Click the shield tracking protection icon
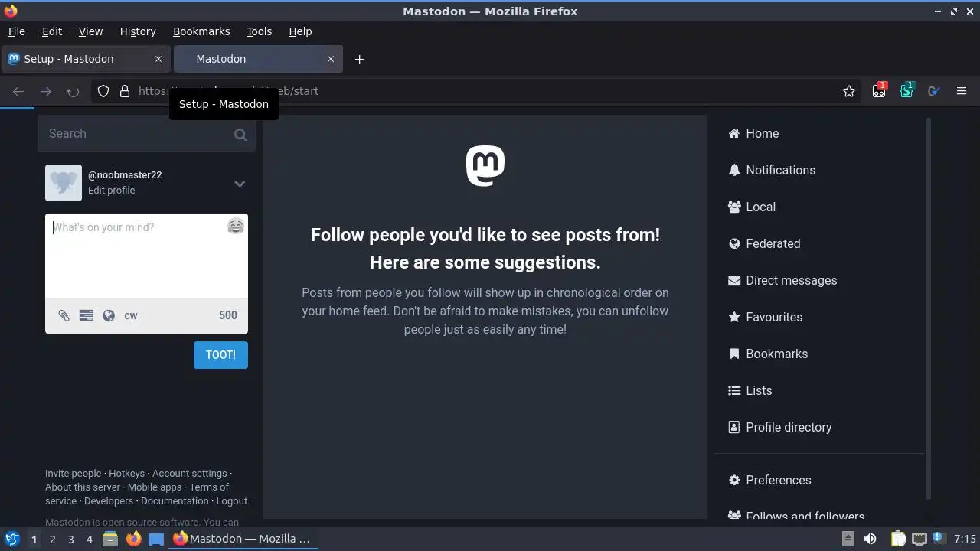The image size is (980, 551). [103, 91]
